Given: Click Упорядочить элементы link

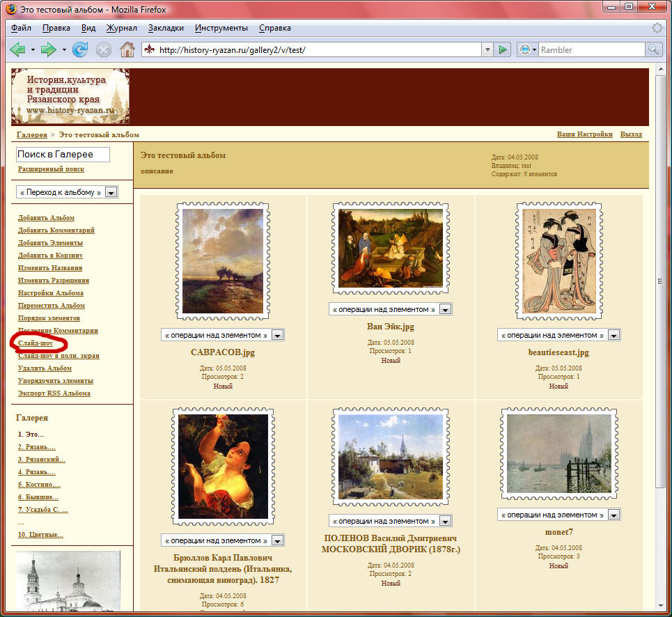Looking at the screenshot, I should click(x=55, y=380).
